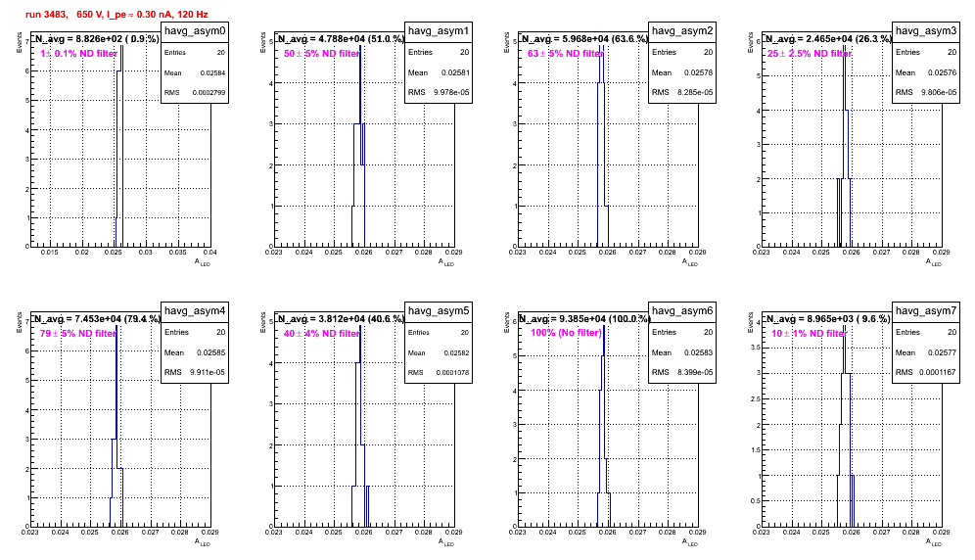
Task: Click Entries row in havg_asym5 stat box
Action: click(x=439, y=333)
